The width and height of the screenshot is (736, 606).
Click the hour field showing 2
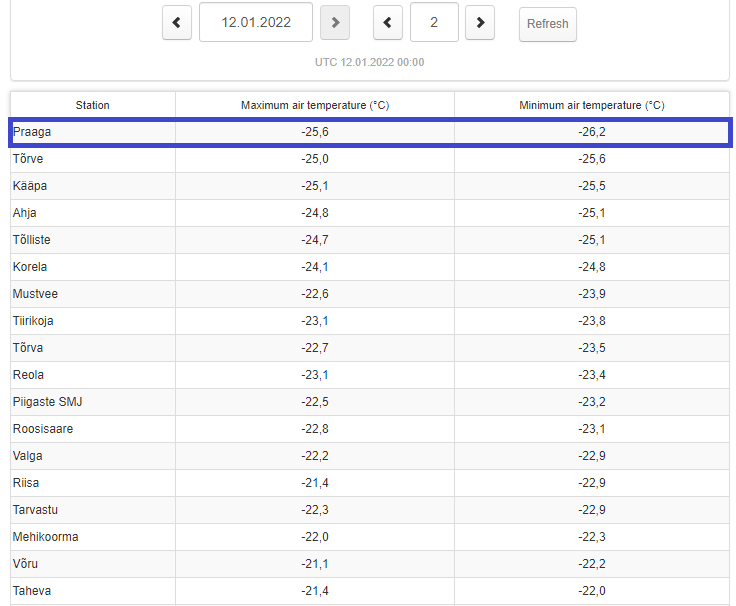[434, 22]
